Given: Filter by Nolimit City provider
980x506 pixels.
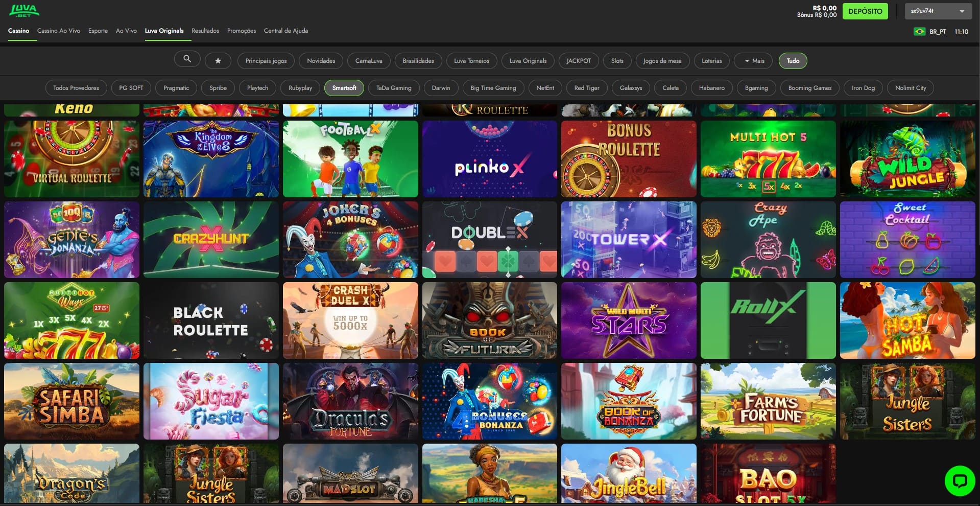Looking at the screenshot, I should pyautogui.click(x=911, y=88).
